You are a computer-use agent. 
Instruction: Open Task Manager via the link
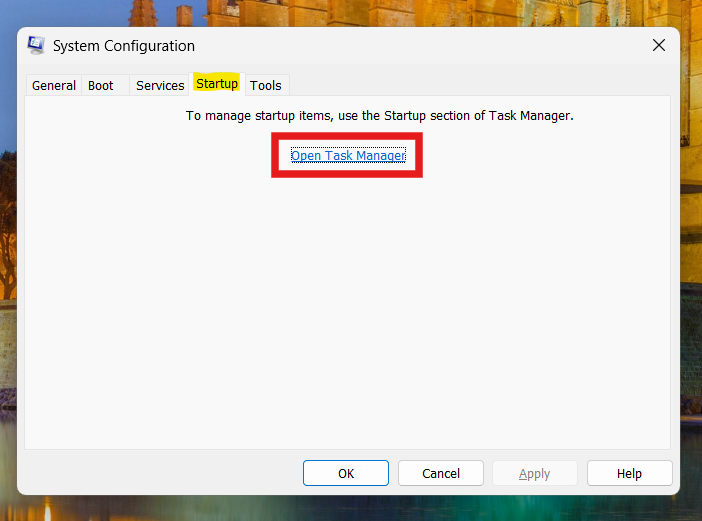pos(348,155)
